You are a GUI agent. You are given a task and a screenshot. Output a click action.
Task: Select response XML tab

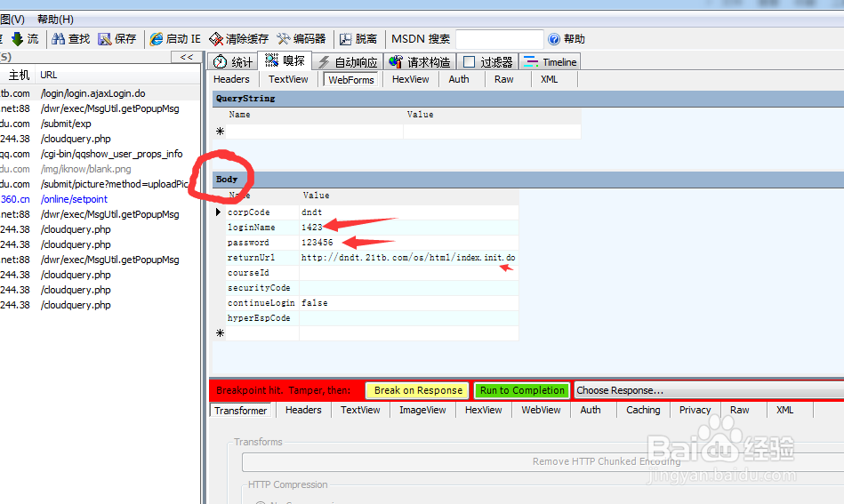point(784,410)
